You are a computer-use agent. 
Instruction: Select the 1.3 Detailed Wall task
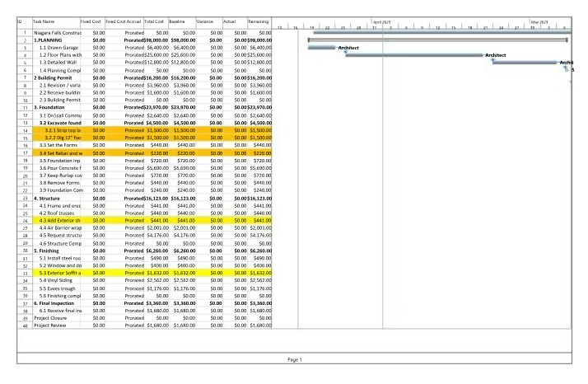click(x=58, y=63)
